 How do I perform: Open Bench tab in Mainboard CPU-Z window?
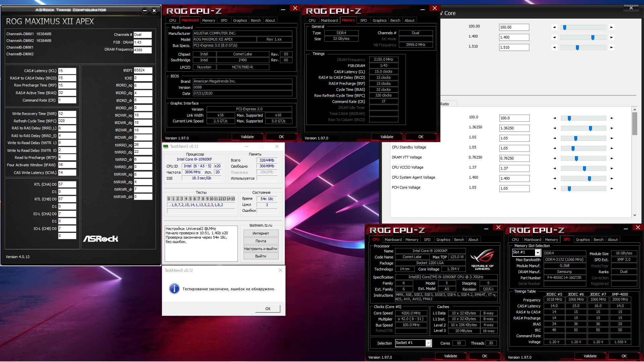[256, 20]
